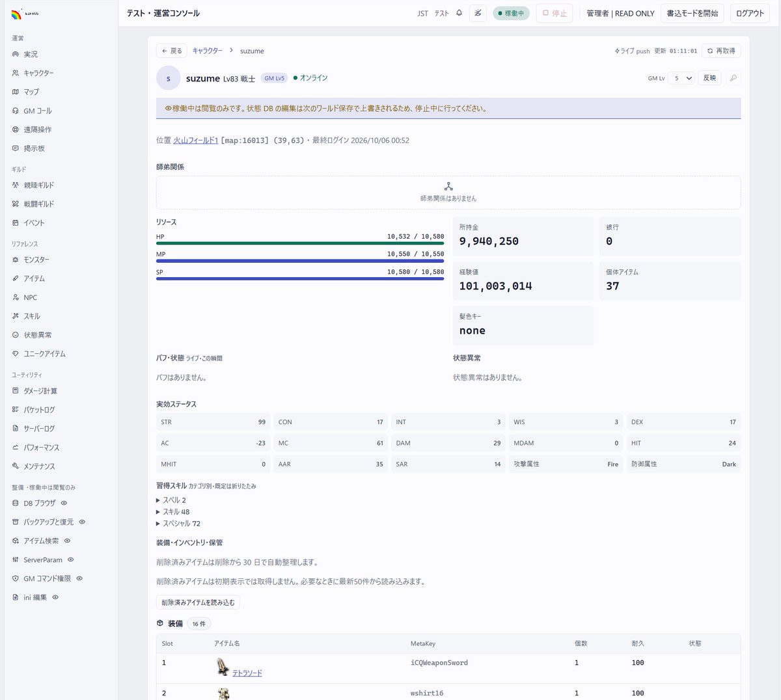
Task: Click the 削除済みアイテムを読み込む button
Action: 198,602
